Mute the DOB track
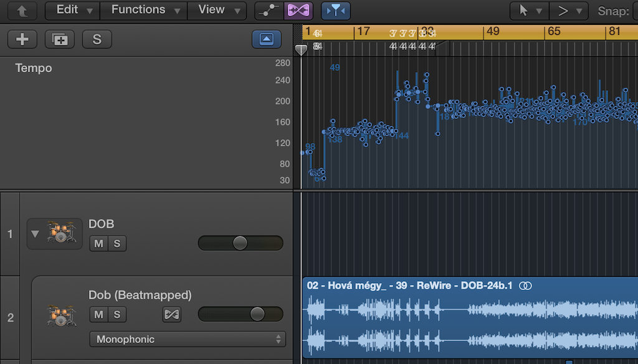 [98, 243]
